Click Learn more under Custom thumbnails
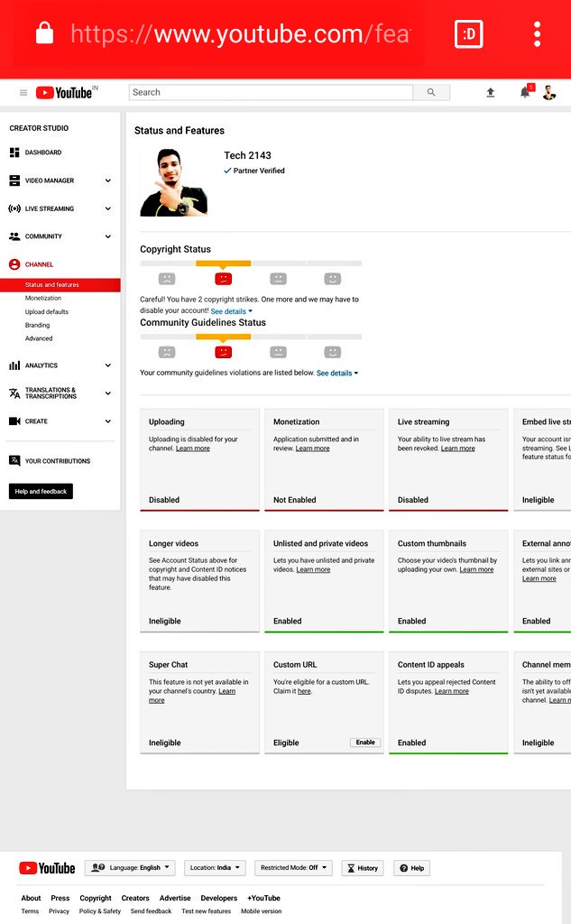Image resolution: width=571 pixels, height=924 pixels. pos(476,570)
